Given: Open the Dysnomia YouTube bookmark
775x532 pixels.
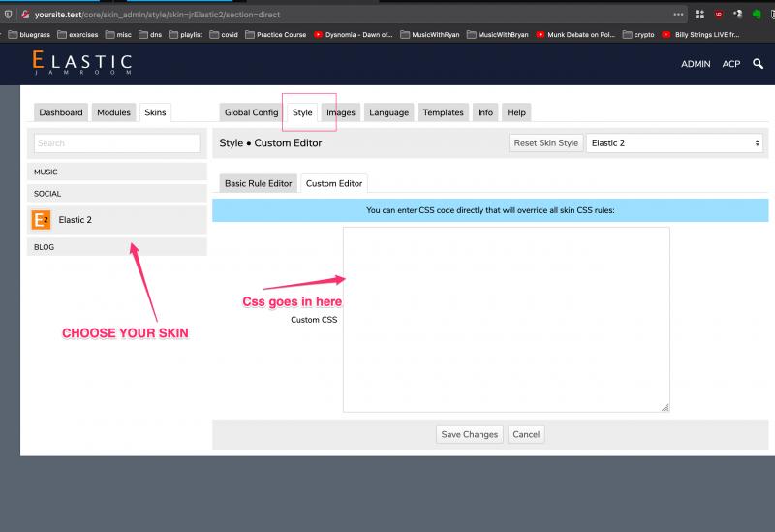Looking at the screenshot, I should [x=354, y=35].
